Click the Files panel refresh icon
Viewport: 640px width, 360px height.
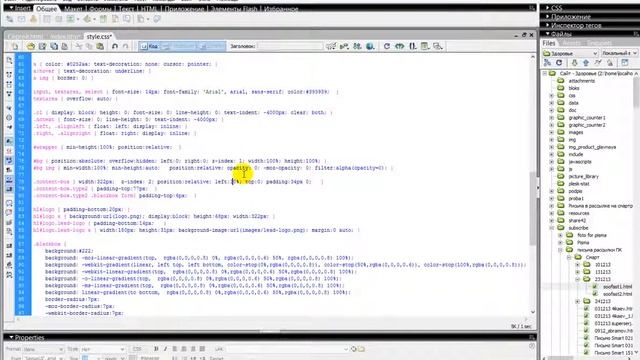559,63
